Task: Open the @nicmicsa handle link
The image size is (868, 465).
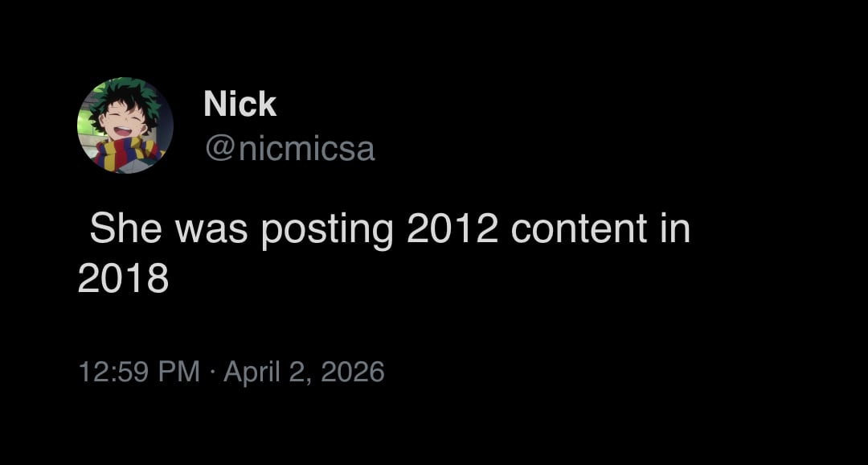Action: [x=289, y=149]
